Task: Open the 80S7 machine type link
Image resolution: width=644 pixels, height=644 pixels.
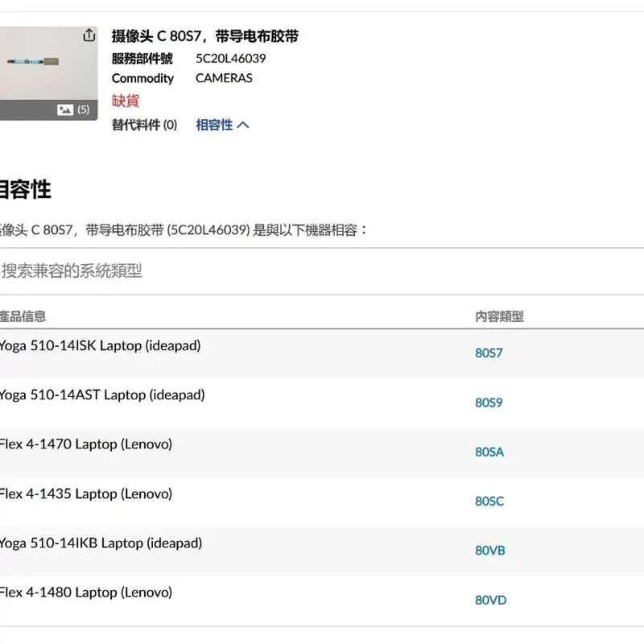Action: [489, 353]
